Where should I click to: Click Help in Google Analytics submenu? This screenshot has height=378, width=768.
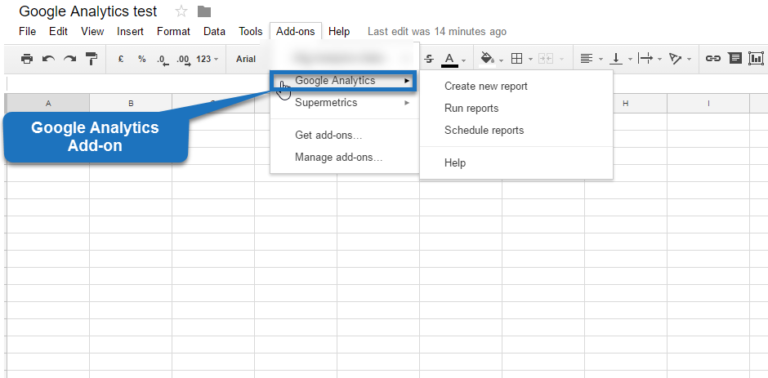click(516, 163)
